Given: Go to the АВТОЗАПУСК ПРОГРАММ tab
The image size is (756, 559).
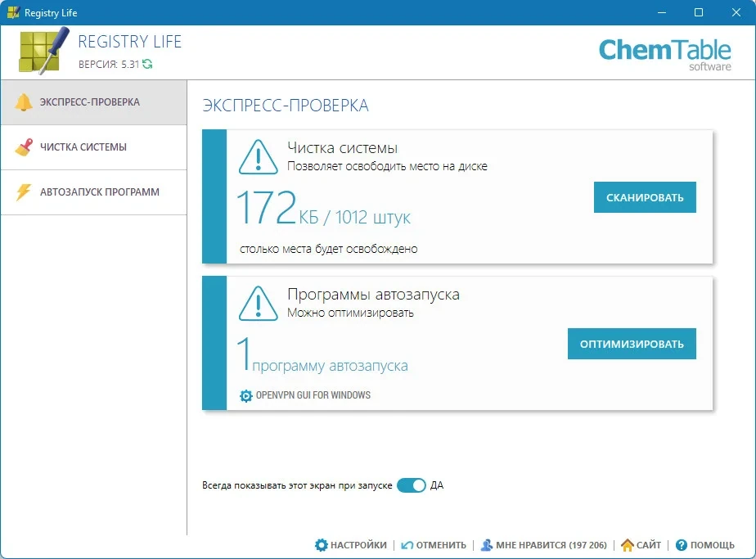Looking at the screenshot, I should [94, 192].
